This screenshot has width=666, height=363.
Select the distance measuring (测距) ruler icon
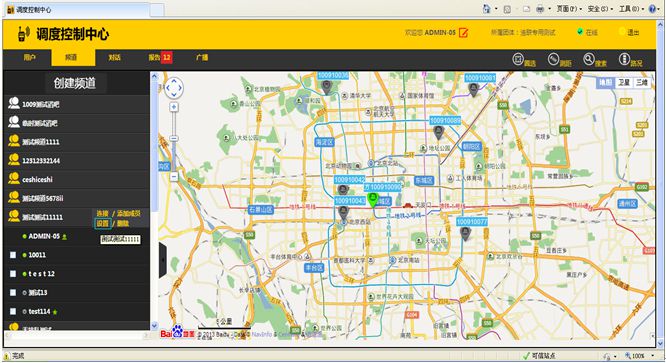(553, 59)
